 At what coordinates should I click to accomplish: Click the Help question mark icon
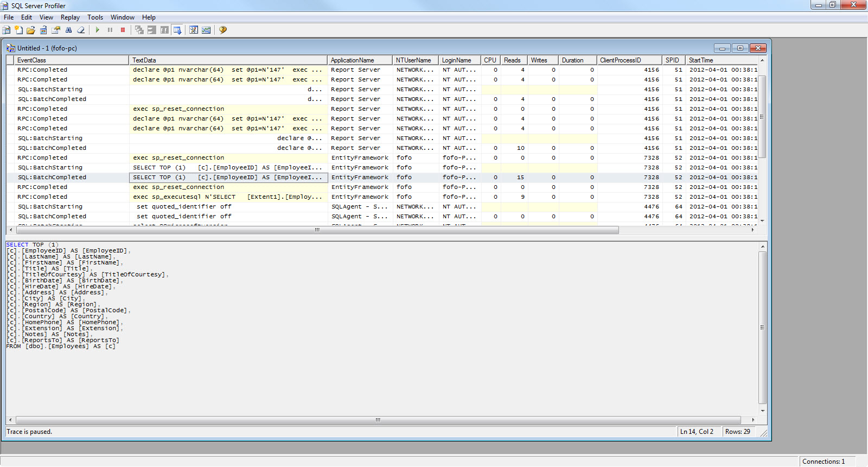click(x=222, y=30)
